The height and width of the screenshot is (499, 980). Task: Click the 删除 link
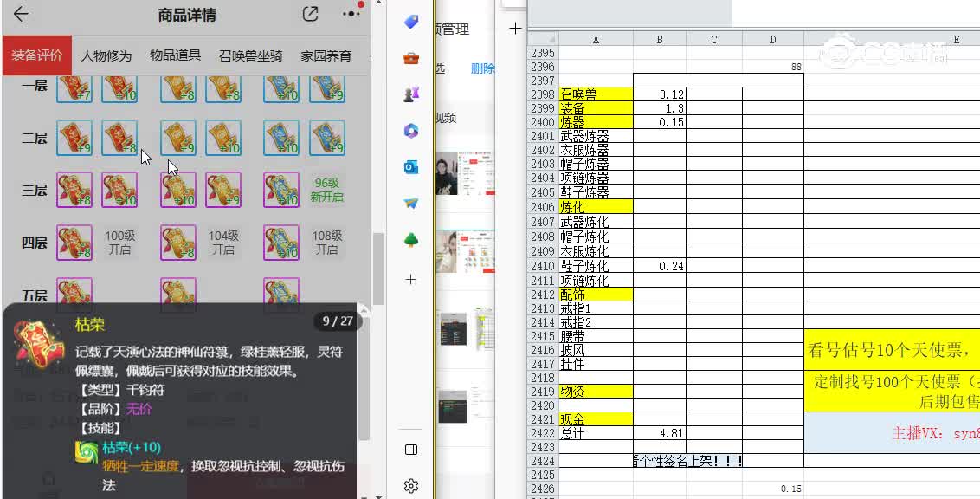(x=482, y=68)
